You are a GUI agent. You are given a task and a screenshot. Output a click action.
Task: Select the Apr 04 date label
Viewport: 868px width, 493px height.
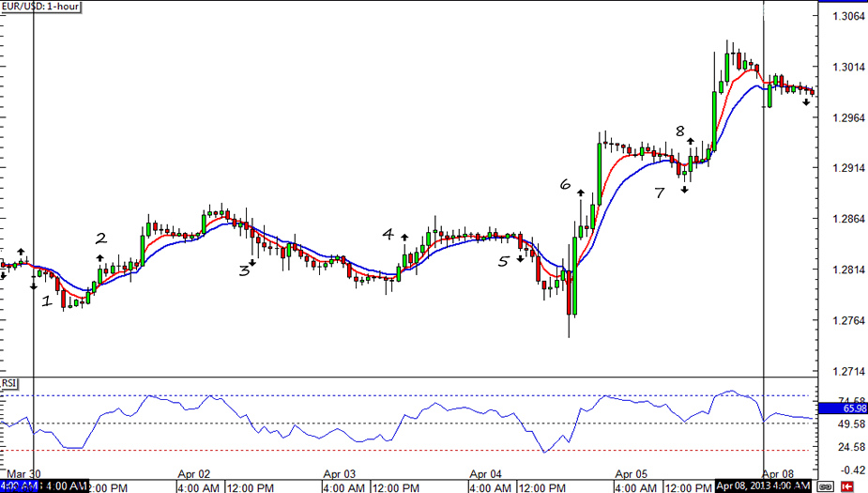coord(485,475)
